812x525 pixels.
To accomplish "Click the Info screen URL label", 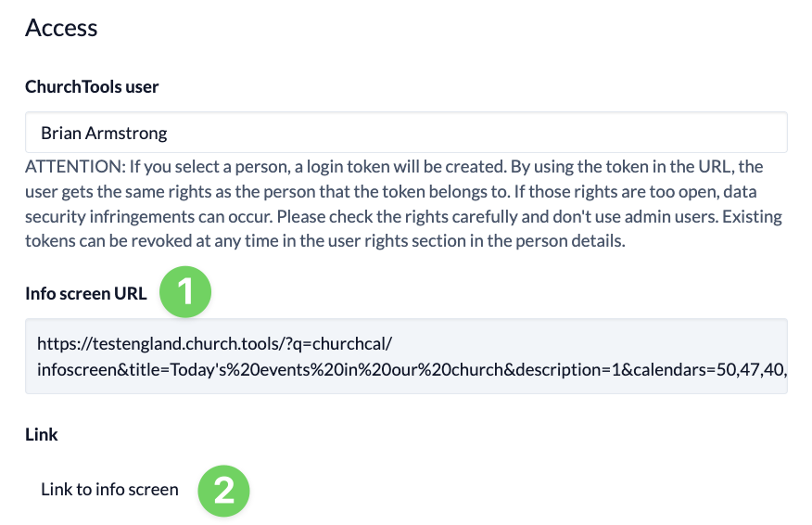I will pos(86,293).
